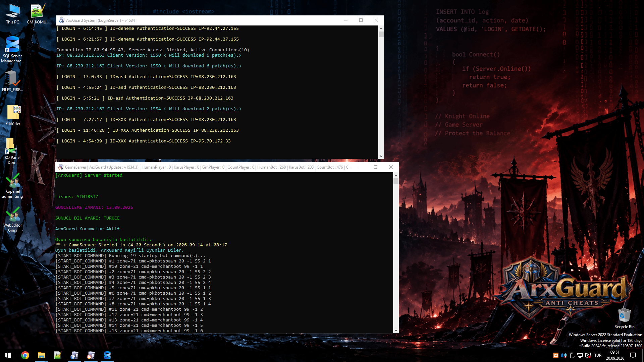Image resolution: width=644 pixels, height=362 pixels.
Task: Click the Oyun baslatildi ArxGuard Keyifli Oyunlar line
Action: point(120,250)
